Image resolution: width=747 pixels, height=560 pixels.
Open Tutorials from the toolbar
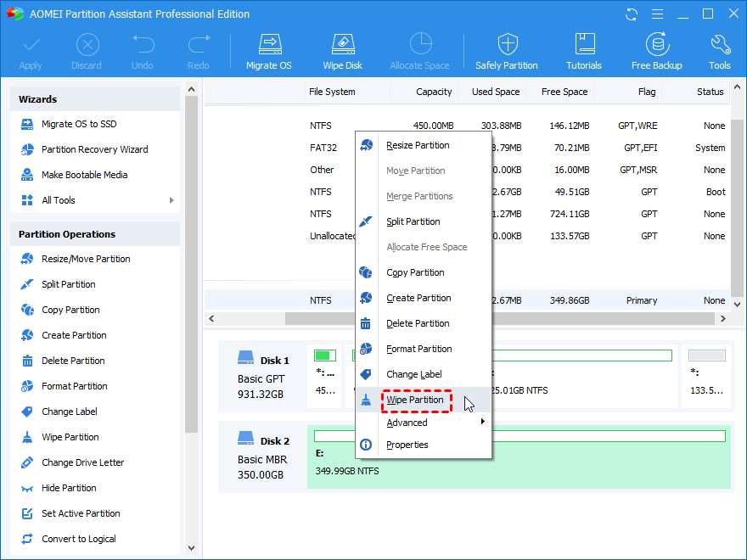[x=584, y=51]
